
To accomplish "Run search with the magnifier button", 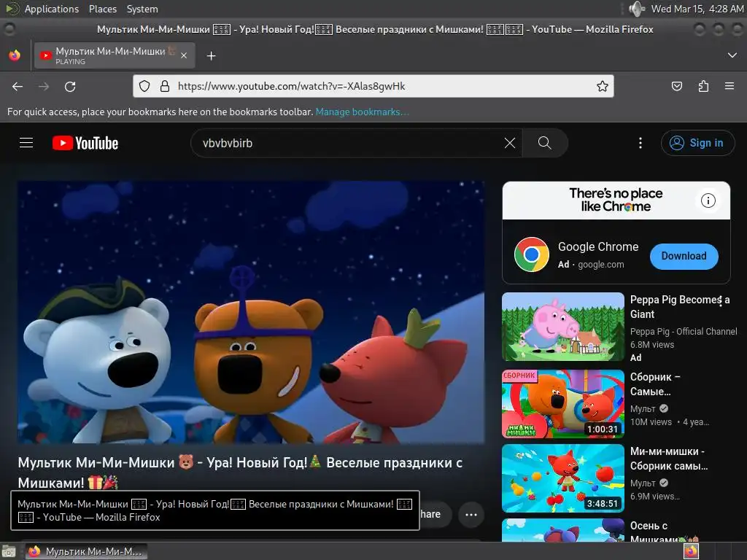I will 544,143.
